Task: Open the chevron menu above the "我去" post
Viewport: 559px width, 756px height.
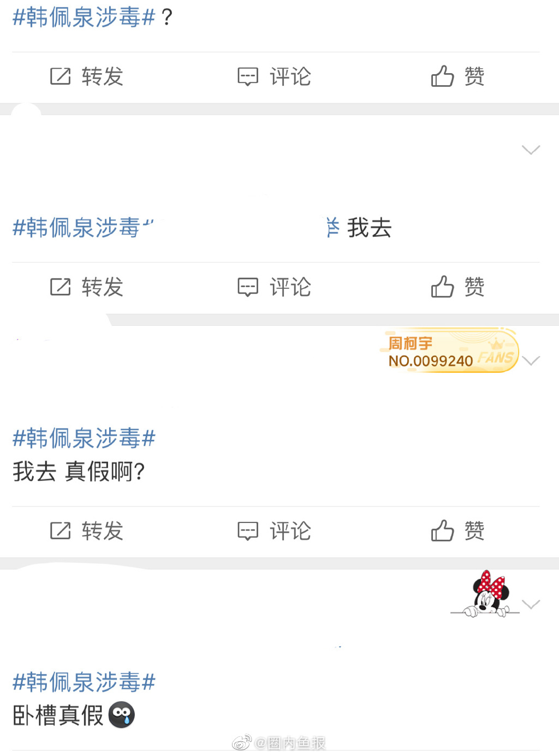Action: 531,150
